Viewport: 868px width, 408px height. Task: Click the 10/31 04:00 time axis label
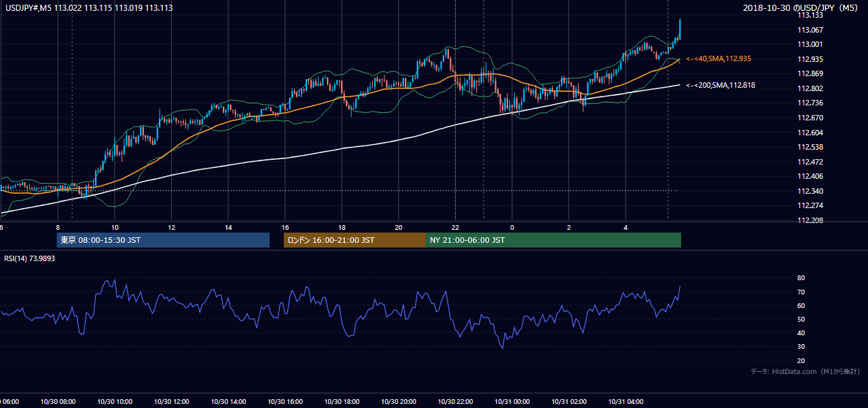pyautogui.click(x=626, y=402)
